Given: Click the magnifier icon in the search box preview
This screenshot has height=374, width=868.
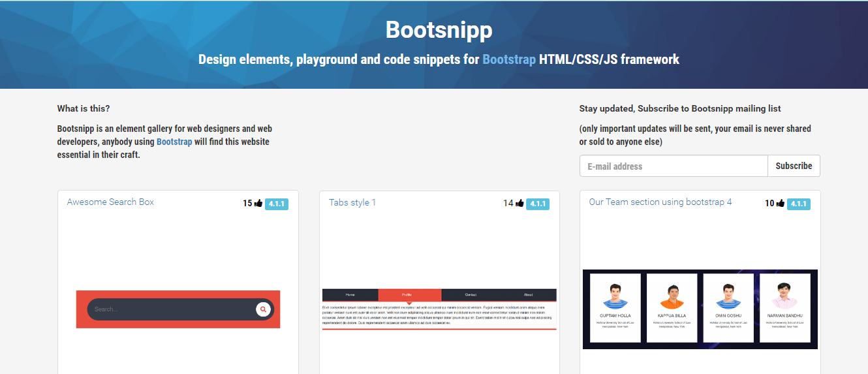Looking at the screenshot, I should [263, 309].
